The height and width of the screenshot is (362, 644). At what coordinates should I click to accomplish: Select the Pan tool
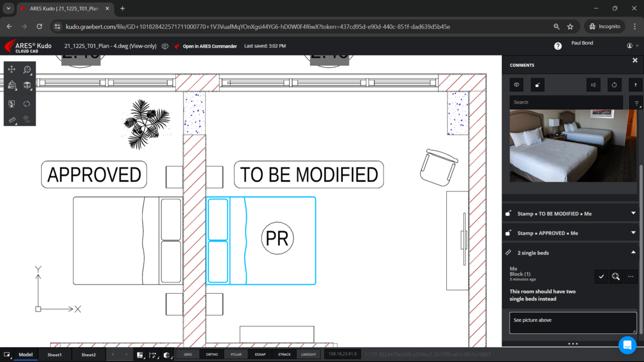(x=11, y=69)
